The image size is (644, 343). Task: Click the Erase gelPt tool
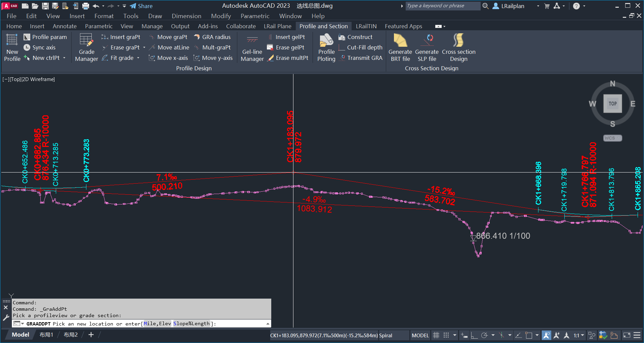coord(286,47)
